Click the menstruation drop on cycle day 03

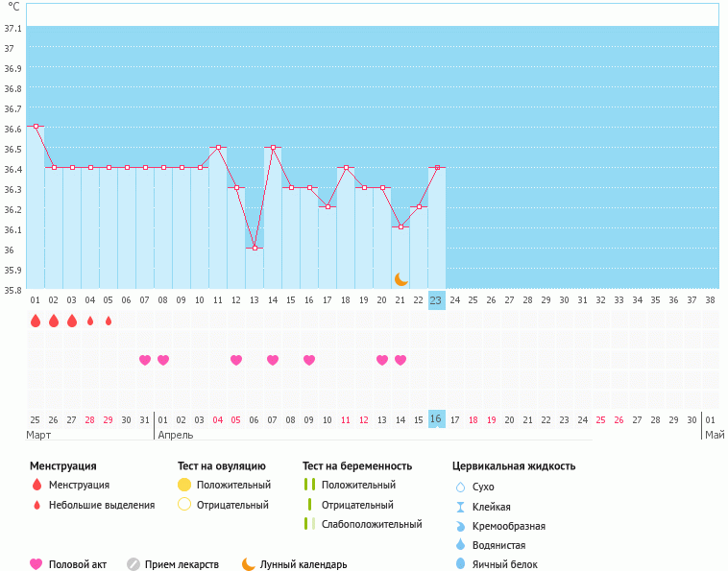point(72,321)
